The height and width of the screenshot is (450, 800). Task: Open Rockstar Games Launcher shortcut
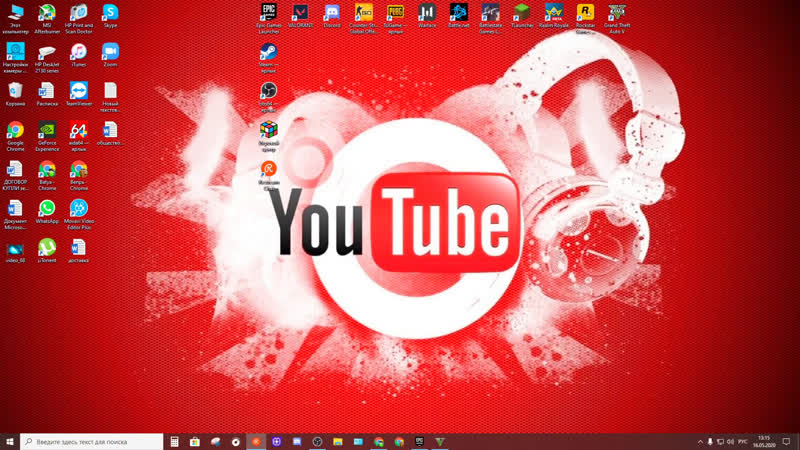[x=585, y=18]
